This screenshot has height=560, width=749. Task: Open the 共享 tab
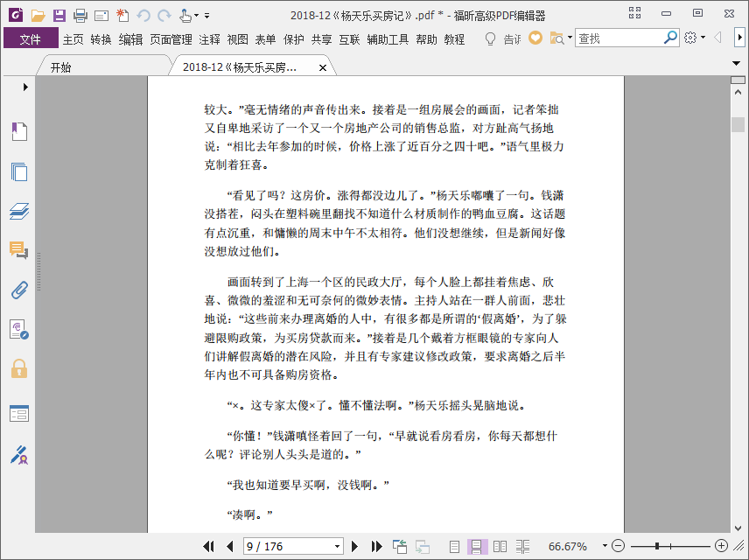click(x=321, y=39)
